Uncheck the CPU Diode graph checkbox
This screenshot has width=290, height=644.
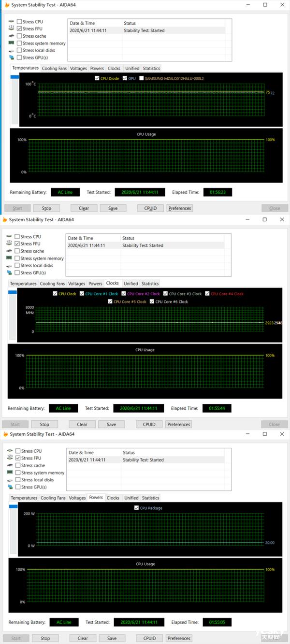pyautogui.click(x=97, y=78)
